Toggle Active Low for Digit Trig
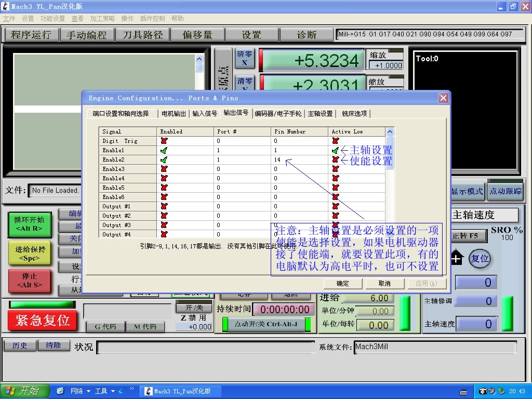The height and width of the screenshot is (399, 532). [336, 141]
